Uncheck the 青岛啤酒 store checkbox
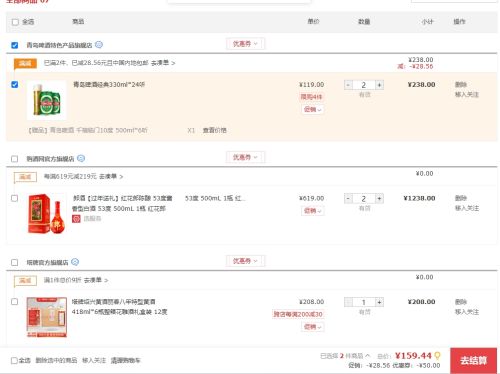 coord(15,45)
